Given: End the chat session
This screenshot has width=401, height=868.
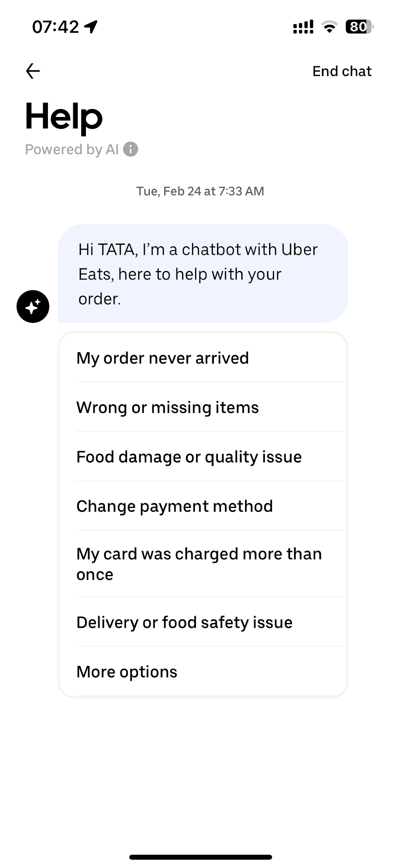Looking at the screenshot, I should coord(342,71).
